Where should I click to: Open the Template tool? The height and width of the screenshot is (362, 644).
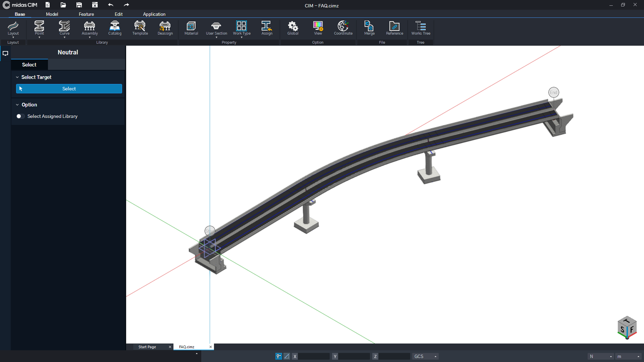(140, 28)
